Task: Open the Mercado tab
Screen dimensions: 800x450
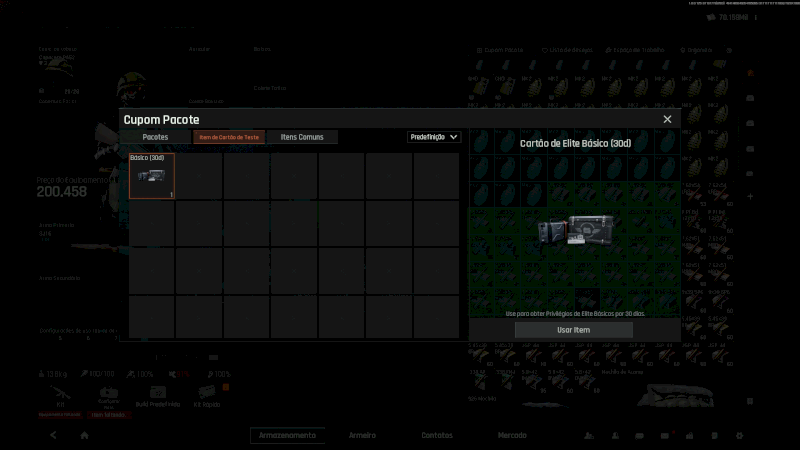Action: [512, 435]
